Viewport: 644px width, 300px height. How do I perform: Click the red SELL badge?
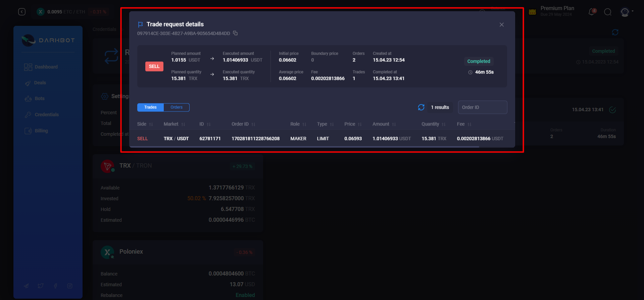click(x=154, y=66)
